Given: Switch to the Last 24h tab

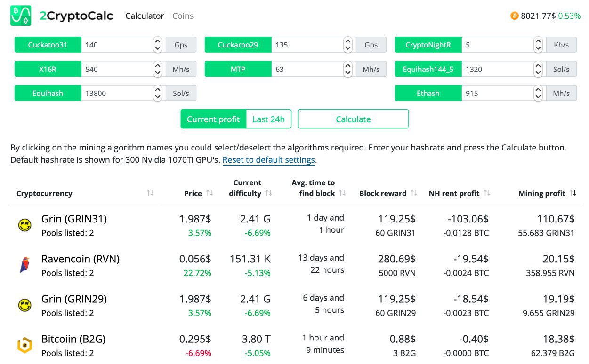Looking at the screenshot, I should [268, 119].
